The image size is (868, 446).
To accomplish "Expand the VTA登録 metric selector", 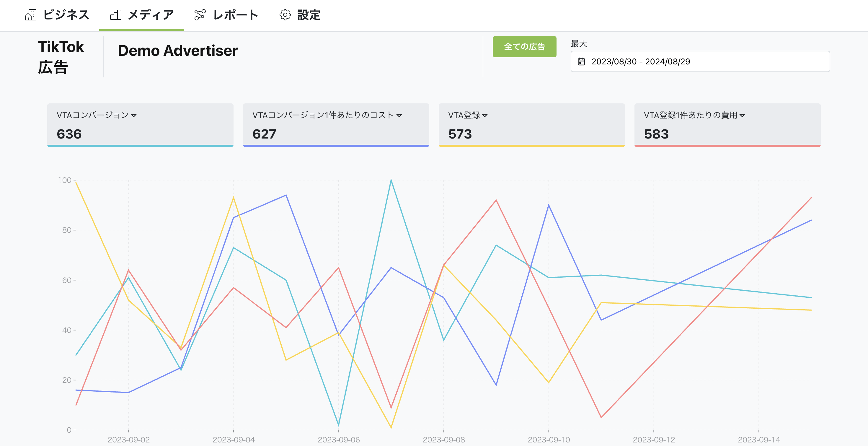I will pyautogui.click(x=485, y=115).
